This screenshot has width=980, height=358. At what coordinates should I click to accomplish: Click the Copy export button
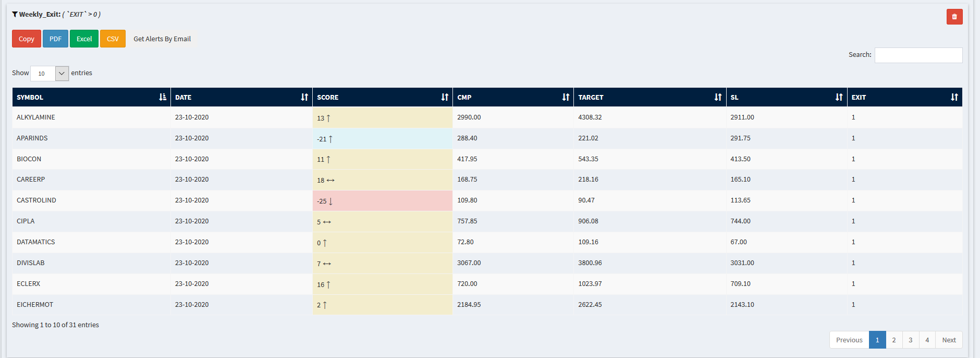27,39
